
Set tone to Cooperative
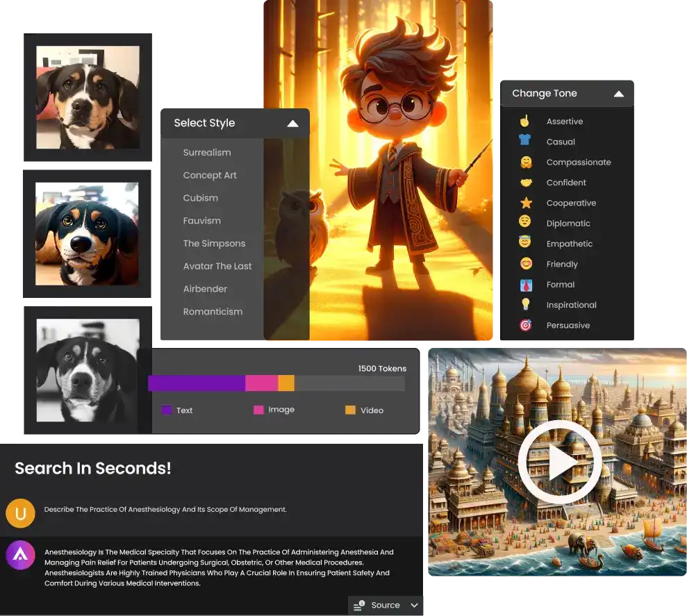[571, 203]
